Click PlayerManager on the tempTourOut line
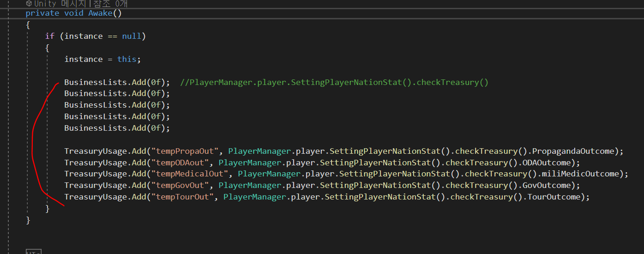This screenshot has height=254, width=644. pyautogui.click(x=254, y=197)
